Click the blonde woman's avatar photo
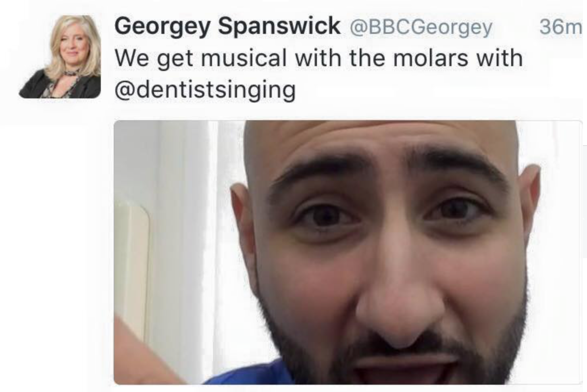Screen dimensions: 587x392 click(x=60, y=56)
